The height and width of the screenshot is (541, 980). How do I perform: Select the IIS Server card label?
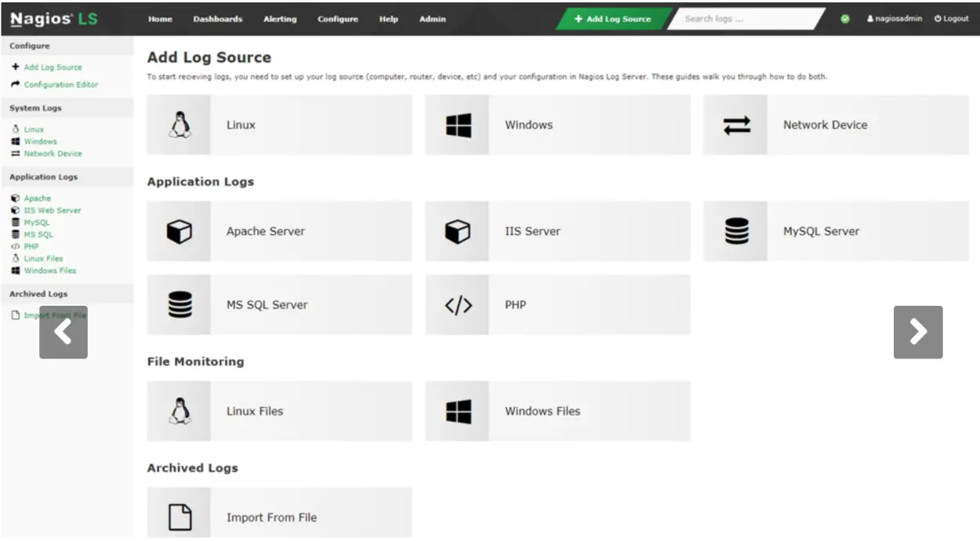pyautogui.click(x=533, y=231)
